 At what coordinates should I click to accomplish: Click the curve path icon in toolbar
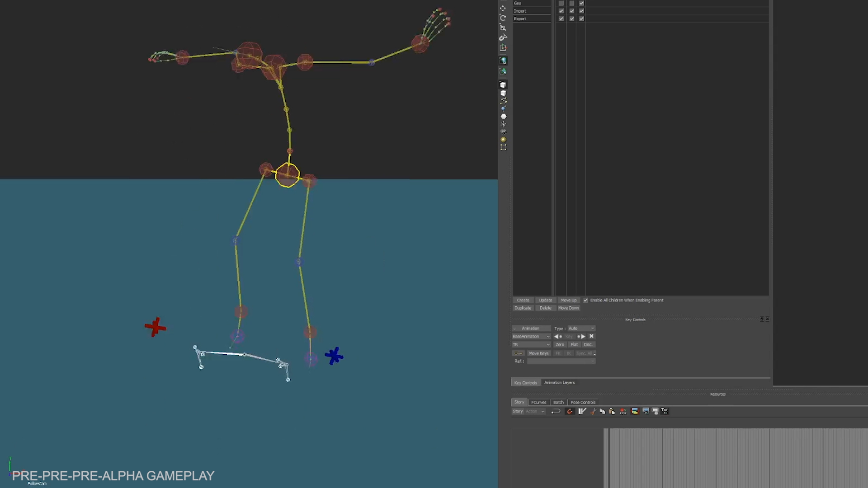click(503, 101)
